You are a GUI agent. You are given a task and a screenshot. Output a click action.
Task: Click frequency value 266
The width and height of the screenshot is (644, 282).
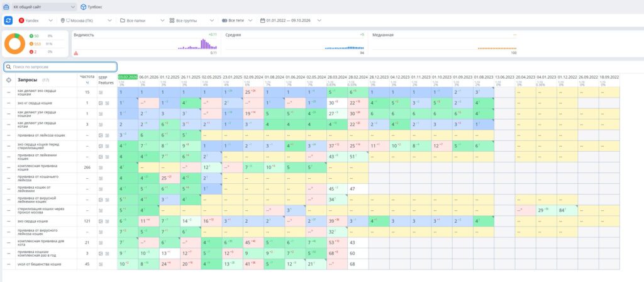87,167
